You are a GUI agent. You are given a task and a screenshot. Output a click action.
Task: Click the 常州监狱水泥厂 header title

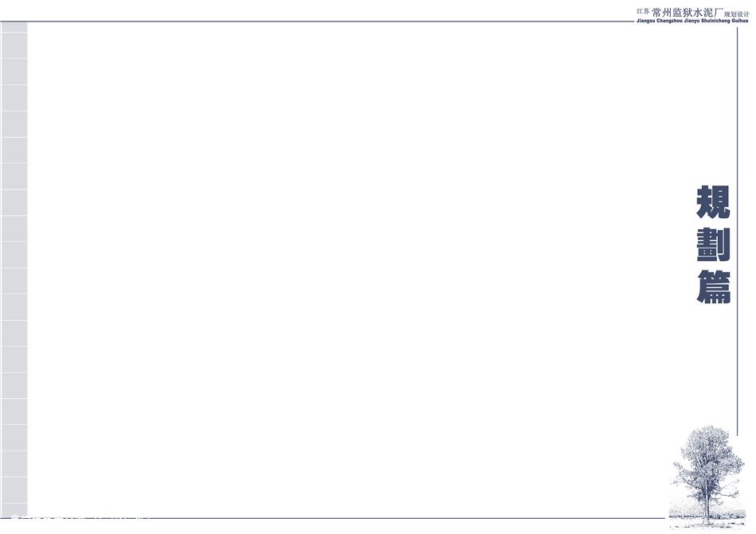688,12
